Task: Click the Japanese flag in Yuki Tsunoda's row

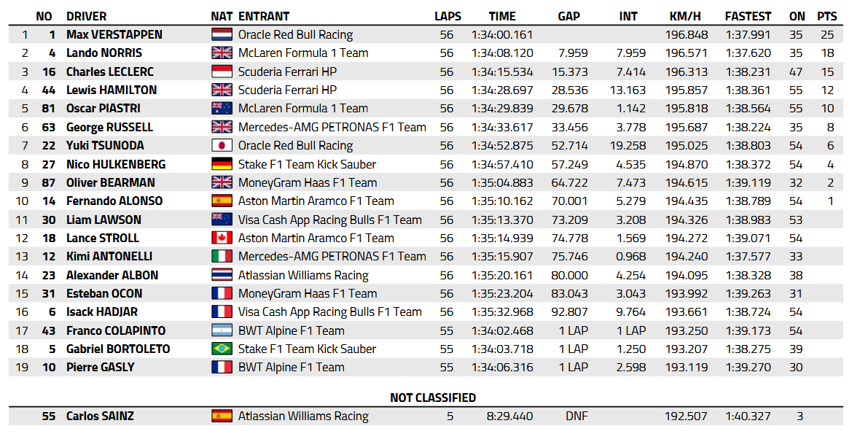Action: pyautogui.click(x=222, y=145)
